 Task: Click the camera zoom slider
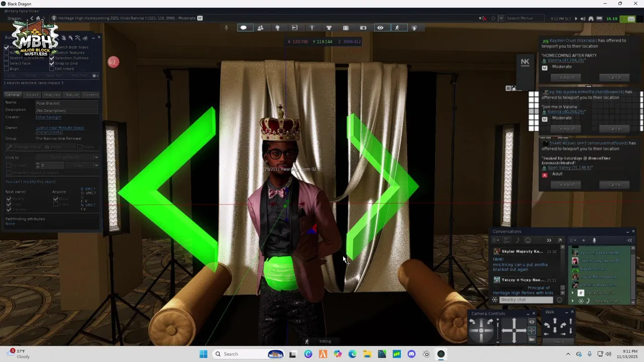pyautogui.click(x=497, y=330)
